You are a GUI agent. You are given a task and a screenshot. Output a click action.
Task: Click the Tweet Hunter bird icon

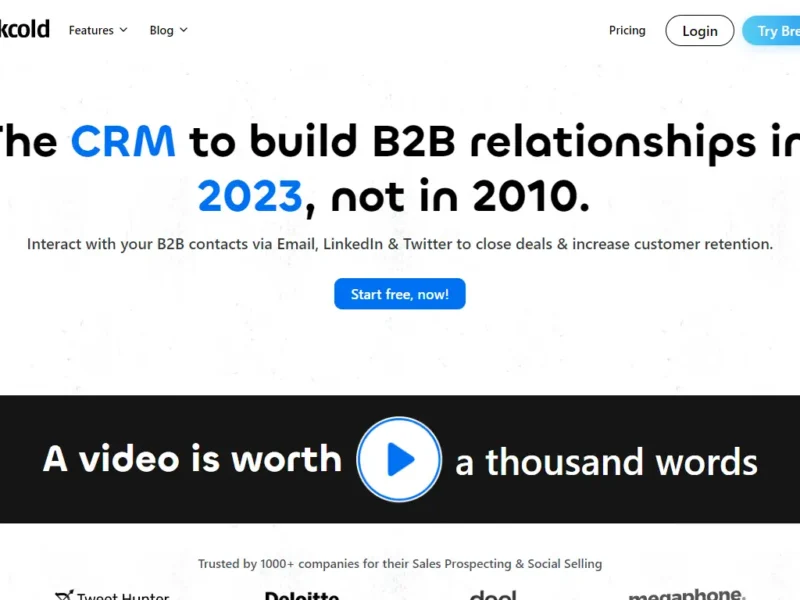64,596
